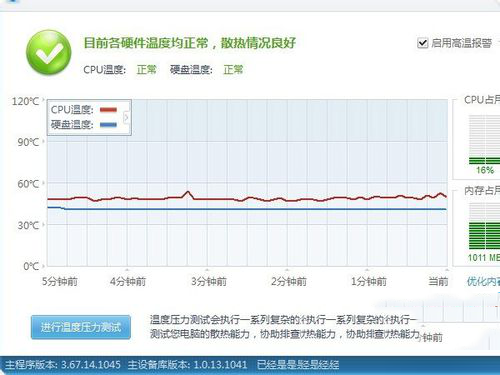The width and height of the screenshot is (500, 375).
Task: Enable the high temperature alarm checkbox
Action: (x=422, y=43)
